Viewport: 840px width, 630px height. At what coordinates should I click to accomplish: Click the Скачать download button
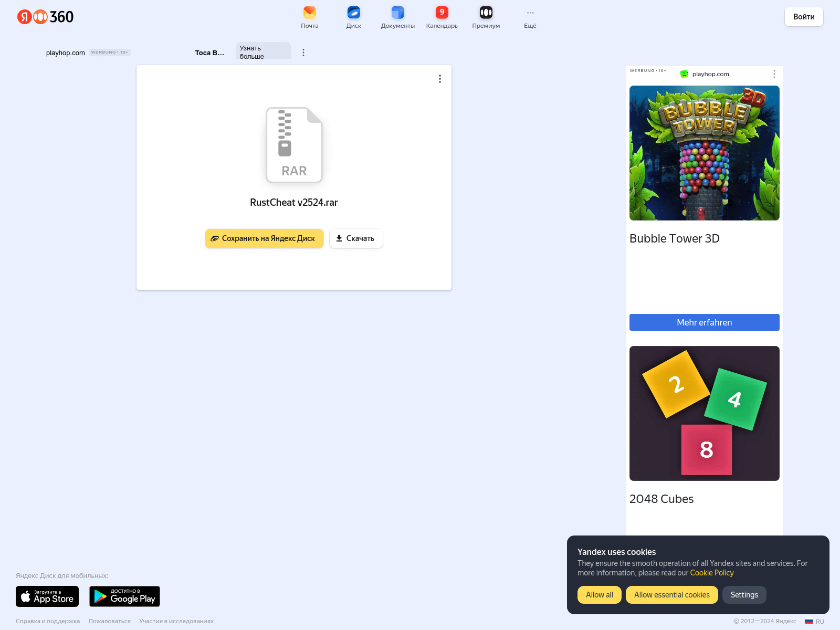point(356,238)
